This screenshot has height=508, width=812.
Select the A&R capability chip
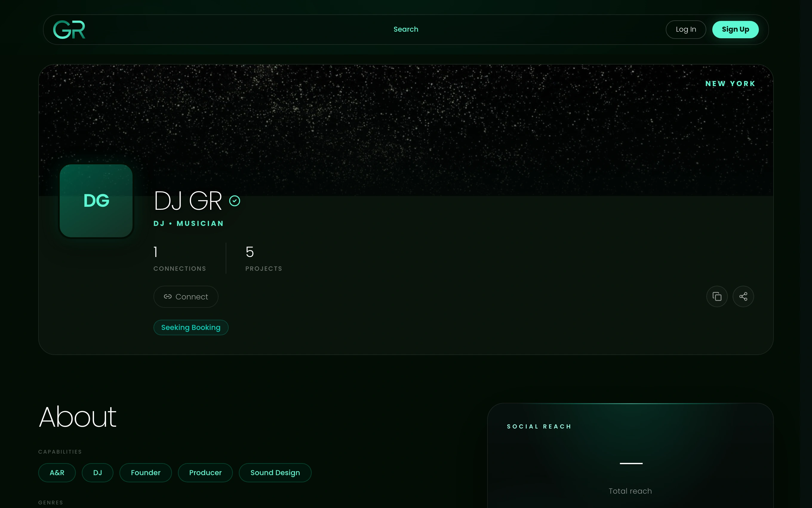pyautogui.click(x=57, y=472)
